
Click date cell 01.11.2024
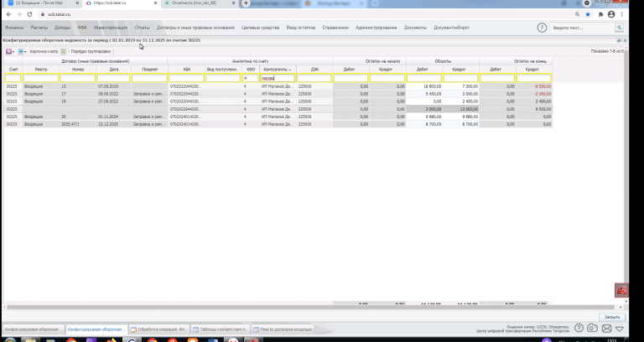(113, 117)
